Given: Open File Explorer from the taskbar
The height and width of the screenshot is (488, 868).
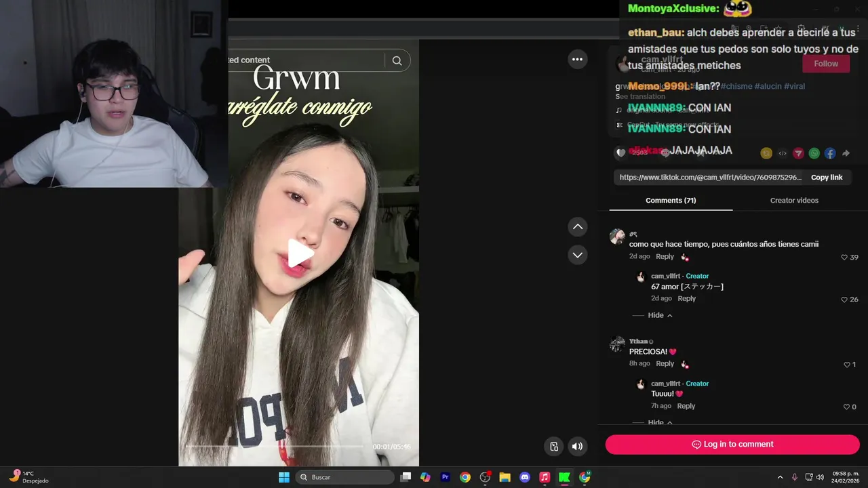Looking at the screenshot, I should tap(505, 477).
